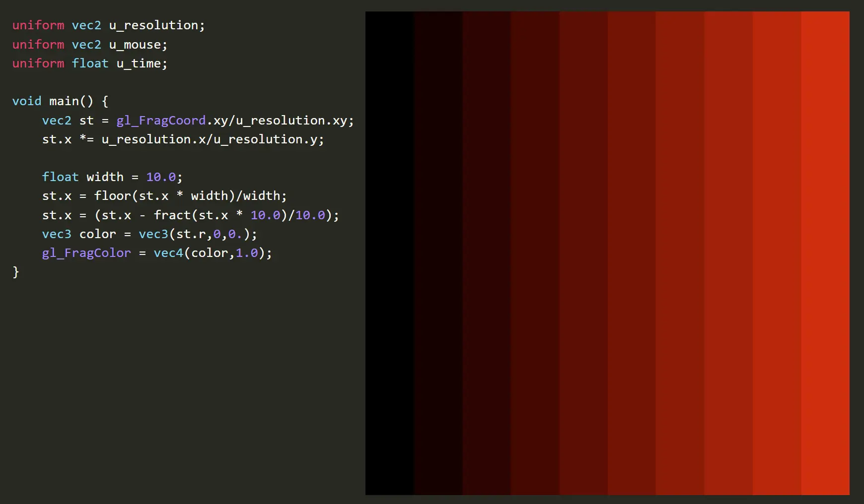Screen dimensions: 864x504
Task: Click the floor function call in the code
Action: click(113, 196)
